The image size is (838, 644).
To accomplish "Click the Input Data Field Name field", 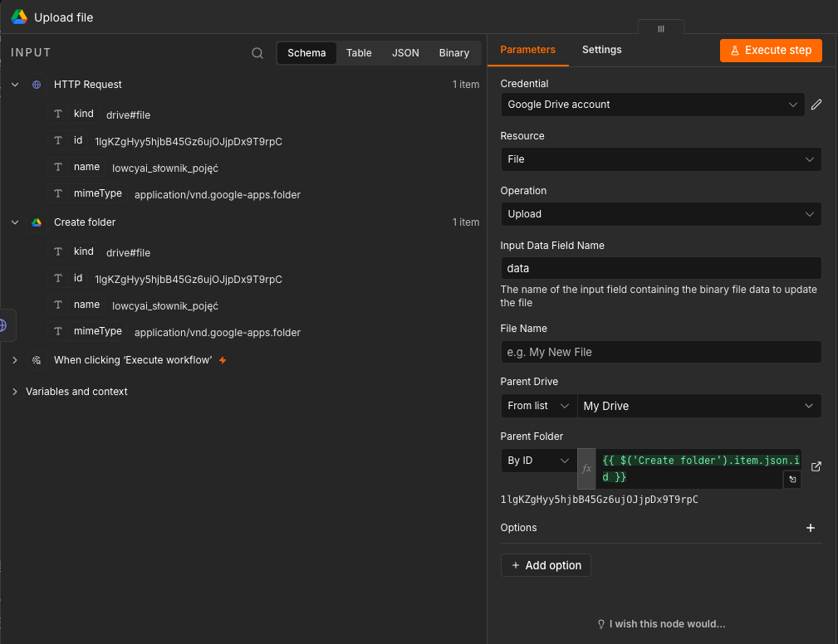I will [660, 268].
